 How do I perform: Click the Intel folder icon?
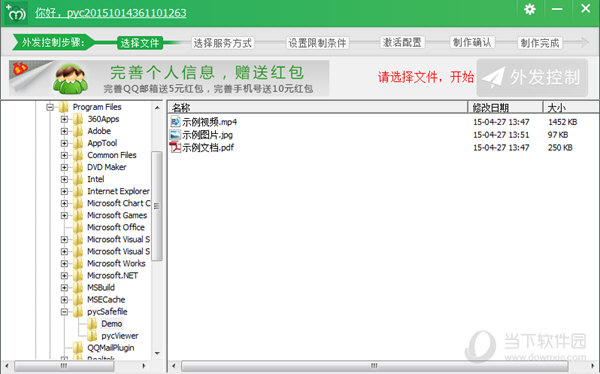coord(78,179)
